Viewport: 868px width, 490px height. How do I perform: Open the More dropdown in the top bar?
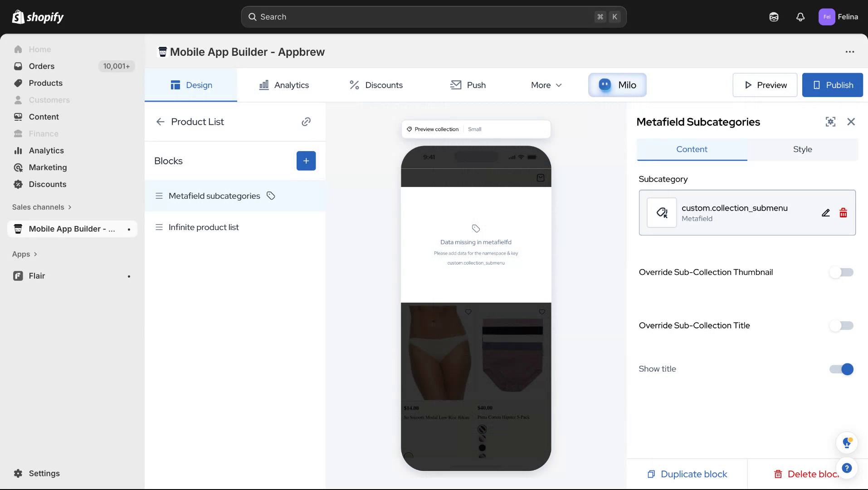tap(546, 85)
